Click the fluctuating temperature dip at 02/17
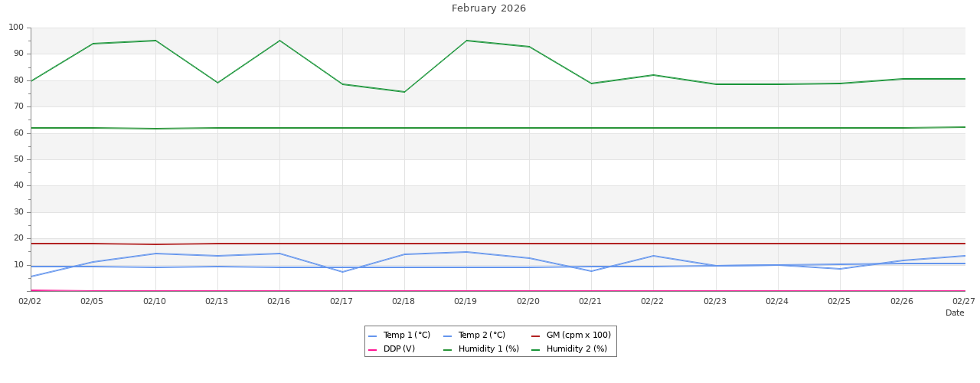 pos(342,272)
